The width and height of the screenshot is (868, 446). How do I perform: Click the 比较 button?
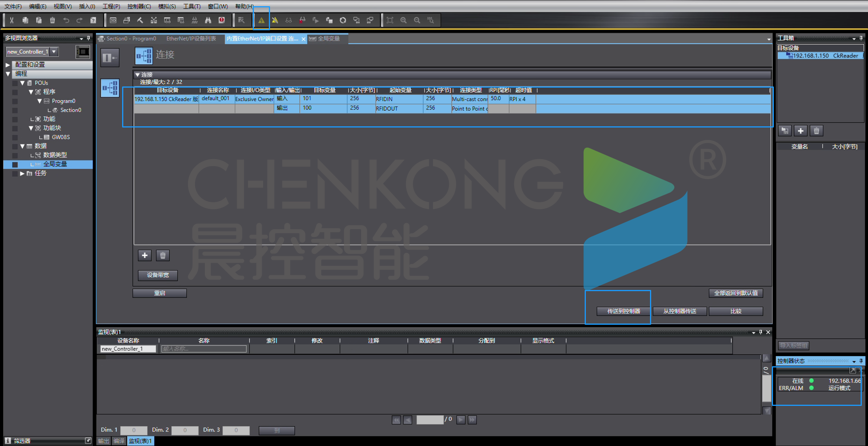click(736, 311)
